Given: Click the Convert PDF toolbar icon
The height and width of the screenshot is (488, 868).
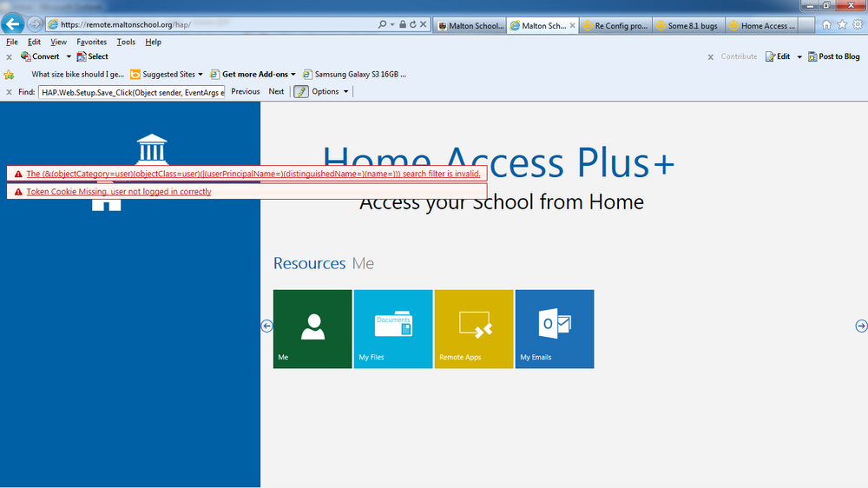Looking at the screenshot, I should click(25, 56).
